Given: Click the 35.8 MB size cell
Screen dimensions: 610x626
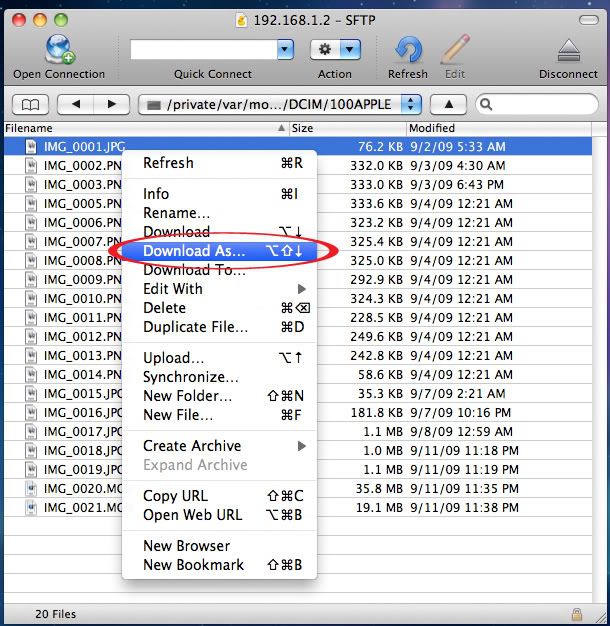Looking at the screenshot, I should pos(379,489).
